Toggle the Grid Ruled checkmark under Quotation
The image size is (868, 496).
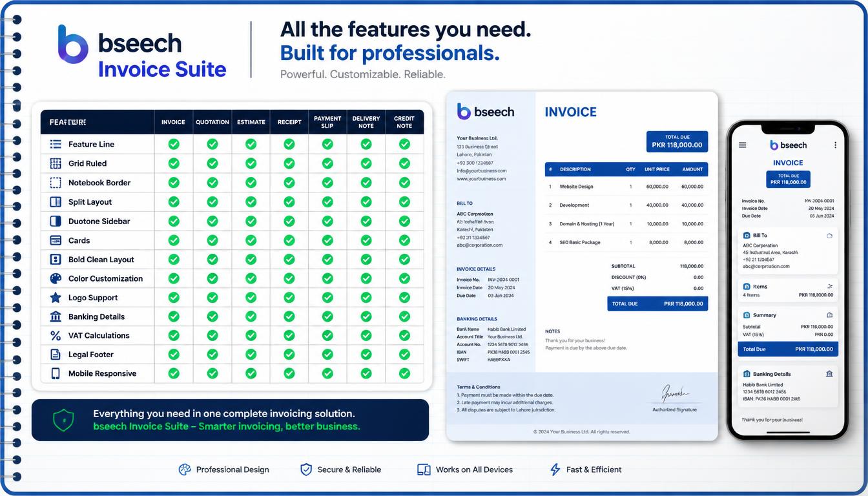click(x=212, y=163)
